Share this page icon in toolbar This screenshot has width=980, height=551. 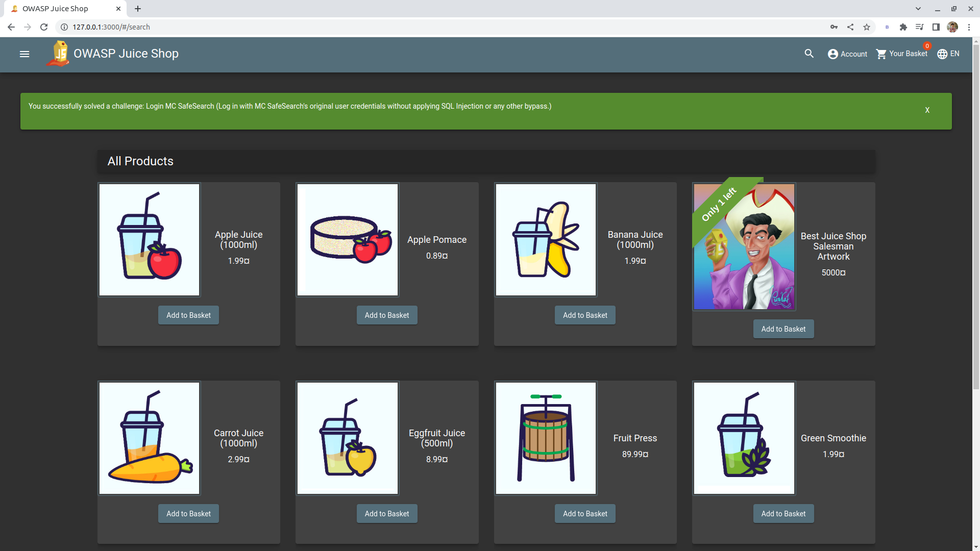(850, 27)
